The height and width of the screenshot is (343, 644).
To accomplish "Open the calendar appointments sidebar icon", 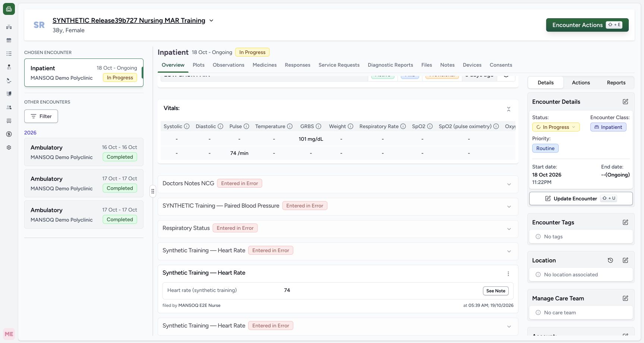I will click(x=9, y=40).
